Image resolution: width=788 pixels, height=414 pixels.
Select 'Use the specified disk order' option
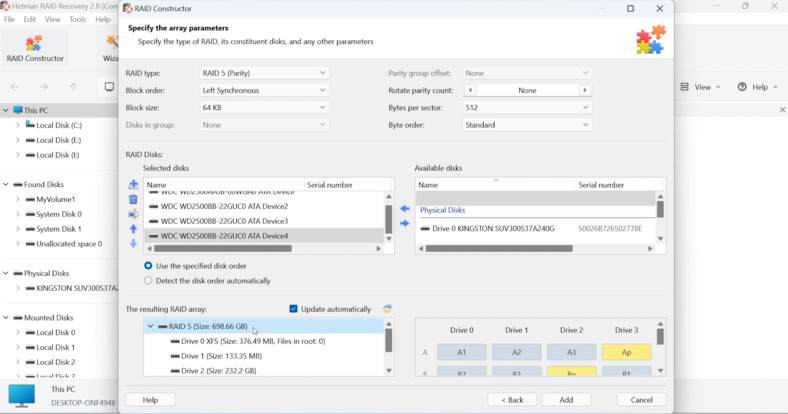[148, 266]
